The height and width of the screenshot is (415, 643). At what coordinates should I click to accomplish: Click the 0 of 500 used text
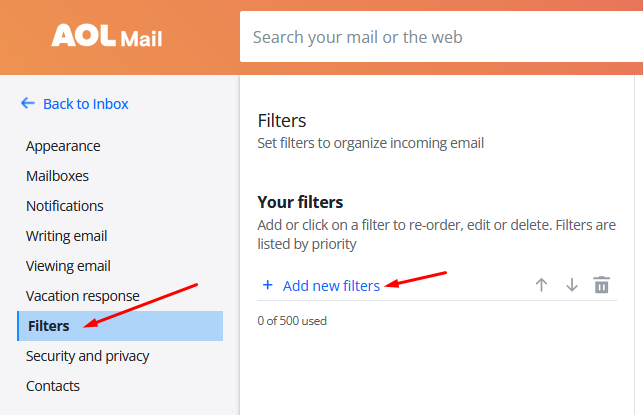coord(292,321)
